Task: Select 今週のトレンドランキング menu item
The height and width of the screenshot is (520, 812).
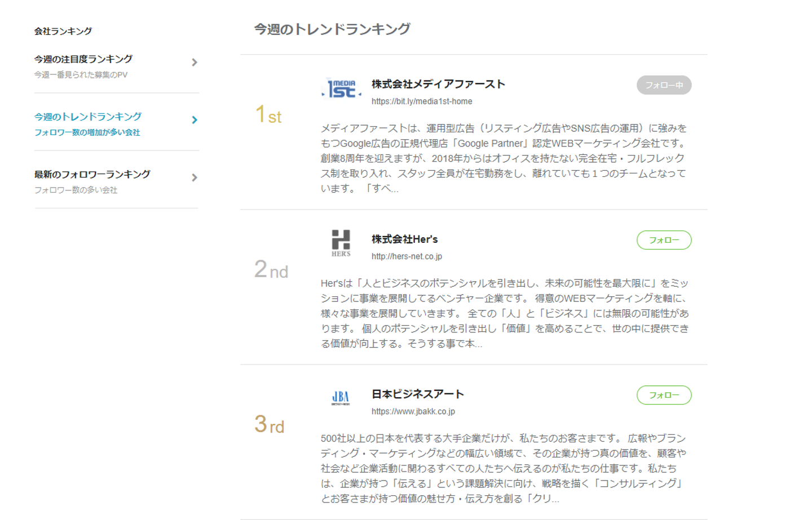Action: point(88,117)
